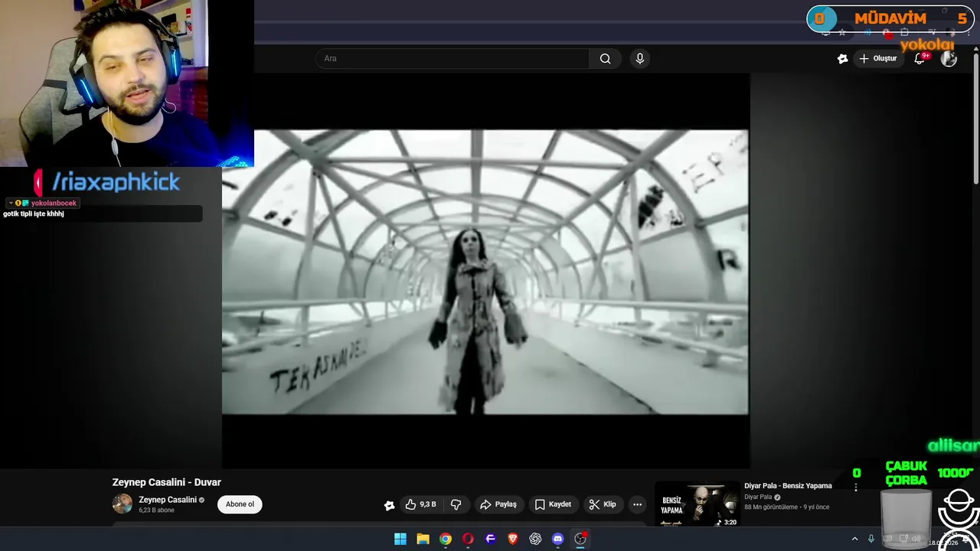Screen dimensions: 980x551
Task: Subscribe with the Abone ol button
Action: [x=240, y=504]
